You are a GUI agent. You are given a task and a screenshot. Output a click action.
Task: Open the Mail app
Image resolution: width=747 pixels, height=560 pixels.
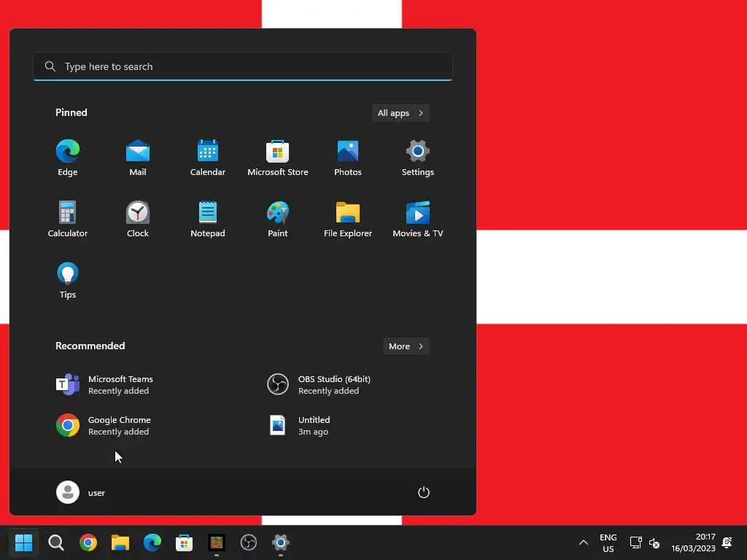point(138,158)
